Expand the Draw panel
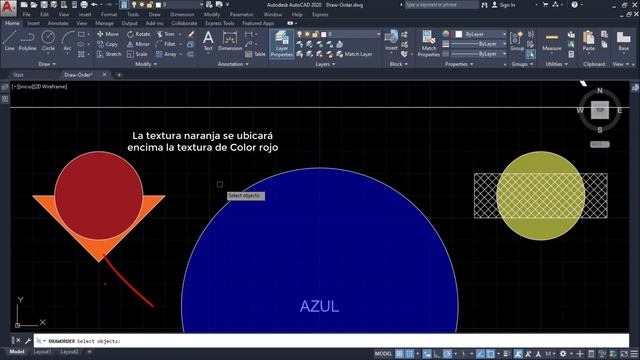 (x=47, y=64)
